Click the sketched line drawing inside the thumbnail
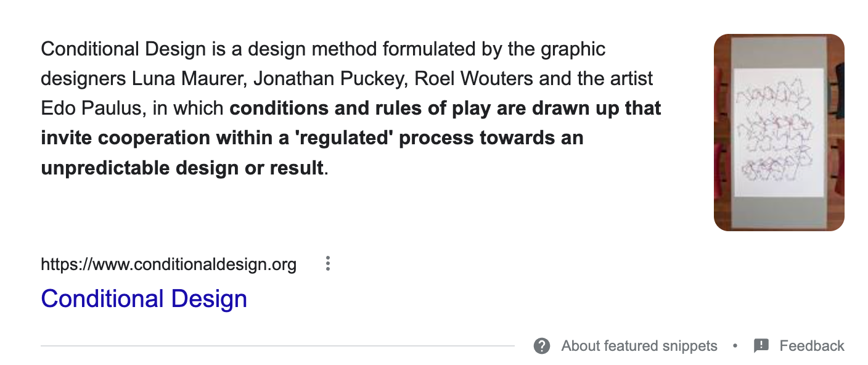The height and width of the screenshot is (365, 868). tap(779, 132)
